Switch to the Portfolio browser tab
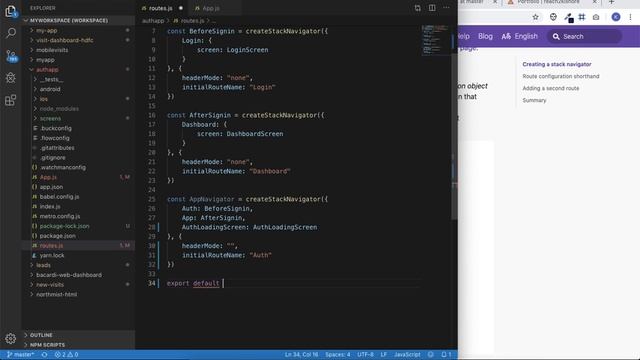The image size is (640, 360). 547,2
